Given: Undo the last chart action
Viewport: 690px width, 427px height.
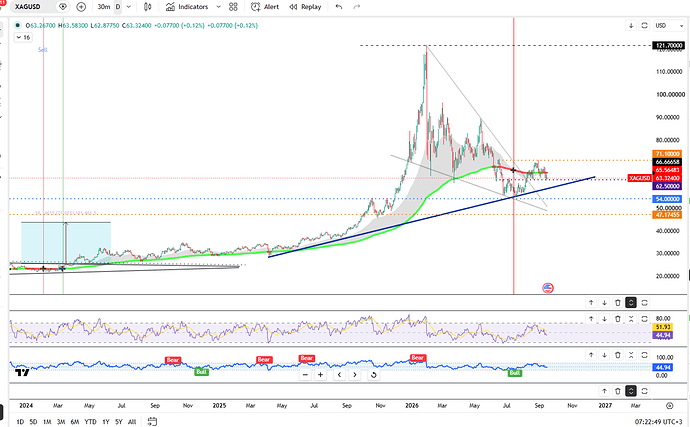Looking at the screenshot, I should click(338, 7).
